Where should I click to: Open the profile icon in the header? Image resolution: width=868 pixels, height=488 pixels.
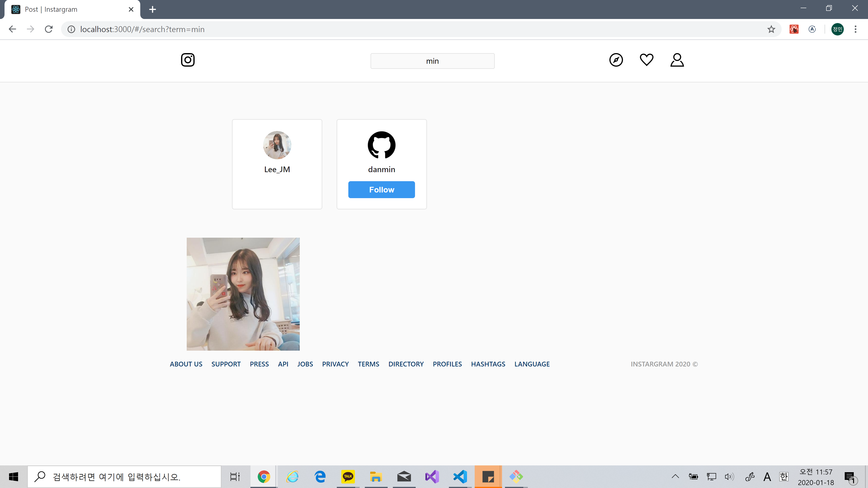point(677,60)
